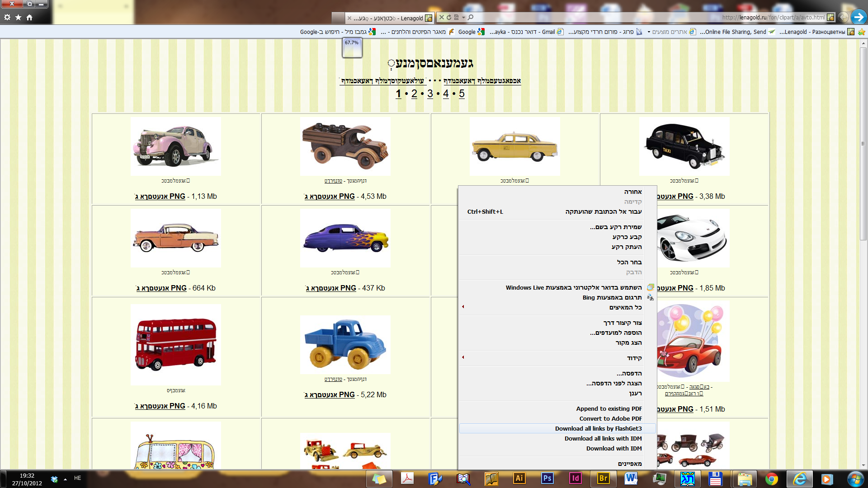Launch Adobe Illustrator from taskbar
The image size is (868, 488).
(x=519, y=478)
